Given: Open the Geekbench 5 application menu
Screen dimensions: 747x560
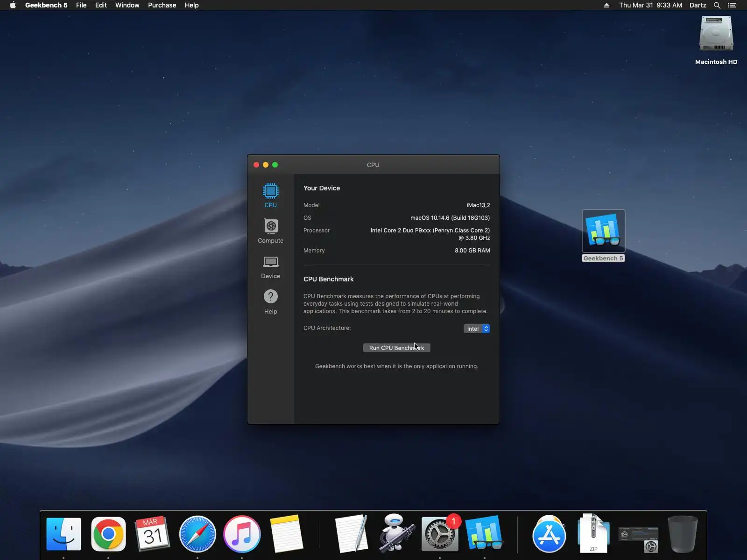Looking at the screenshot, I should [x=46, y=5].
